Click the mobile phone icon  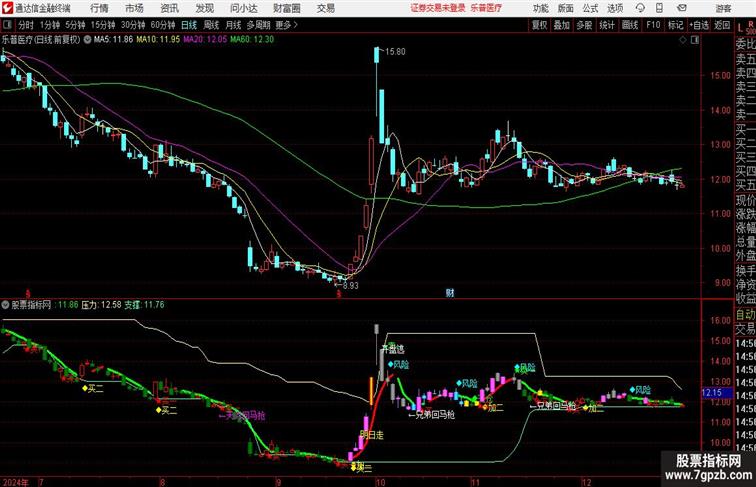pyautogui.click(x=660, y=8)
